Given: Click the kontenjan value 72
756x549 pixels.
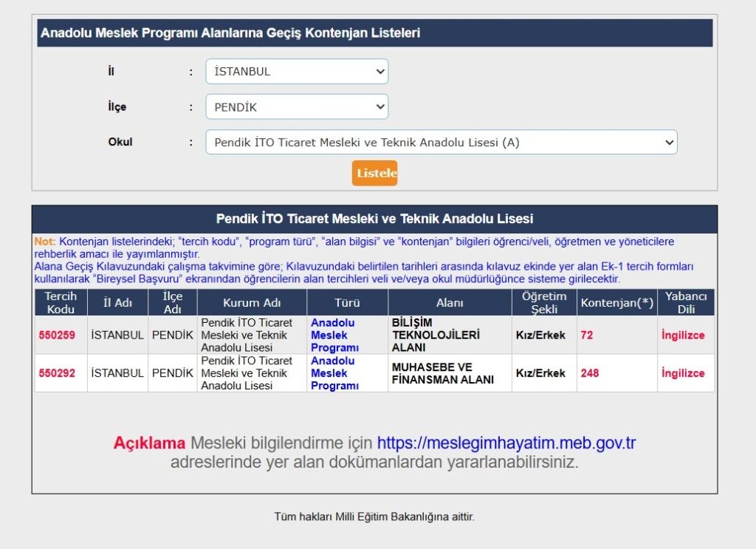Looking at the screenshot, I should [587, 335].
